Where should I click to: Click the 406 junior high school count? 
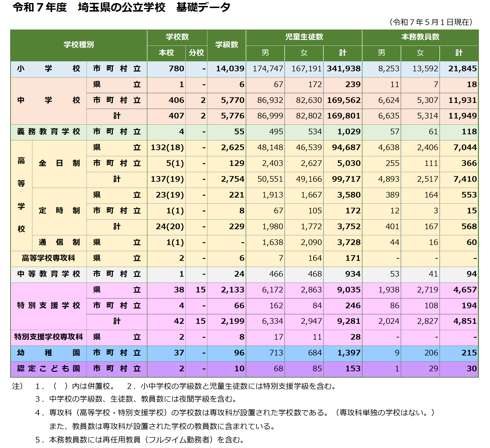point(166,100)
